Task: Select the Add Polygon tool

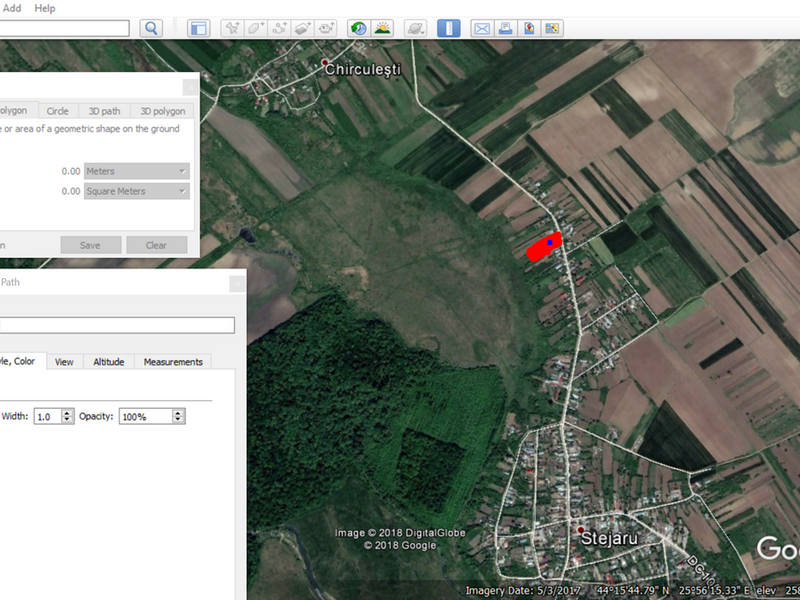Action: [256, 28]
